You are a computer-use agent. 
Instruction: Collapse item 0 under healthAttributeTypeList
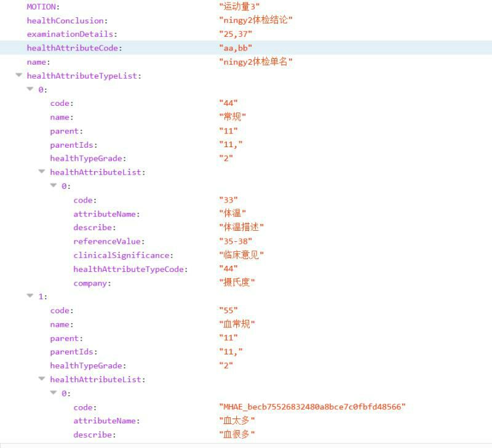click(30, 89)
